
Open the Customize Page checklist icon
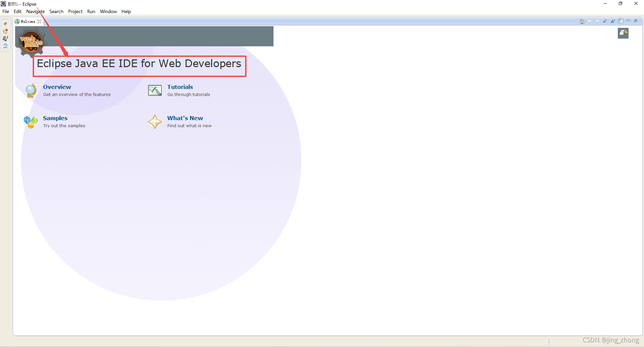pos(621,21)
